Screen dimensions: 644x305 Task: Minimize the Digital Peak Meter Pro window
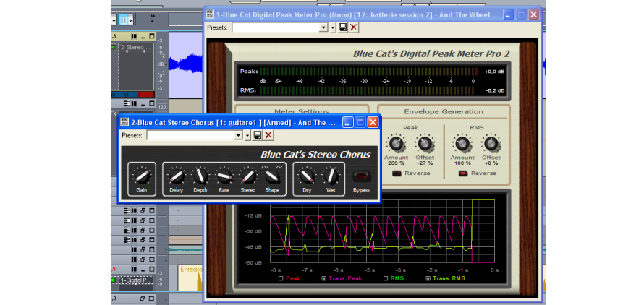(x=509, y=14)
